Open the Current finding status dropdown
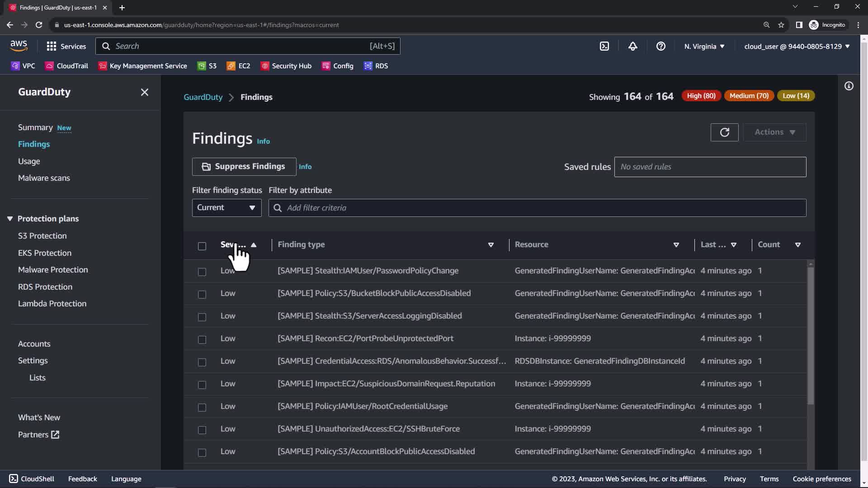868x488 pixels. click(226, 208)
